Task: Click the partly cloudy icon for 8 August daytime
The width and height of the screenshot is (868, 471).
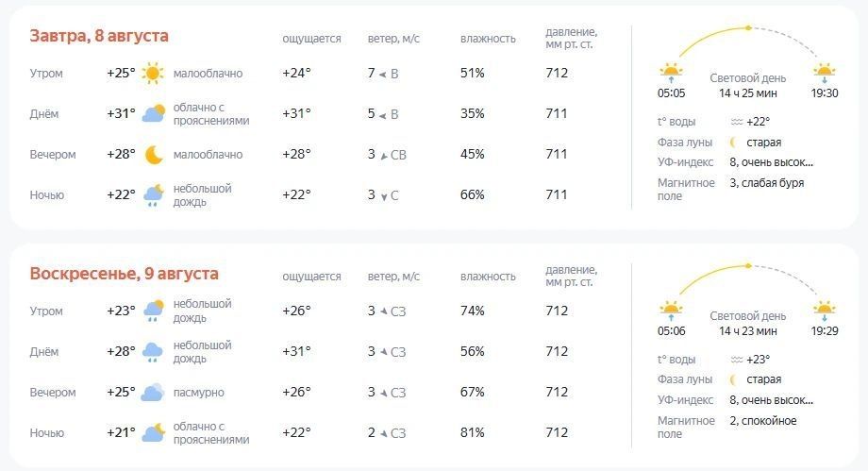Action: tap(154, 113)
